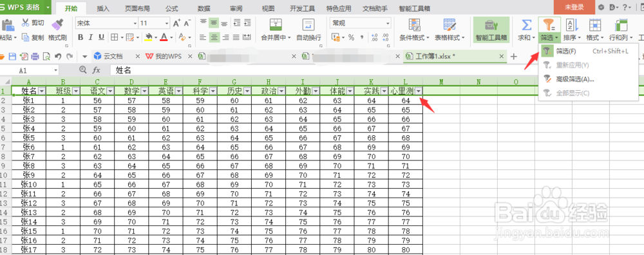
Task: Click the percent style icon
Action: (x=351, y=37)
